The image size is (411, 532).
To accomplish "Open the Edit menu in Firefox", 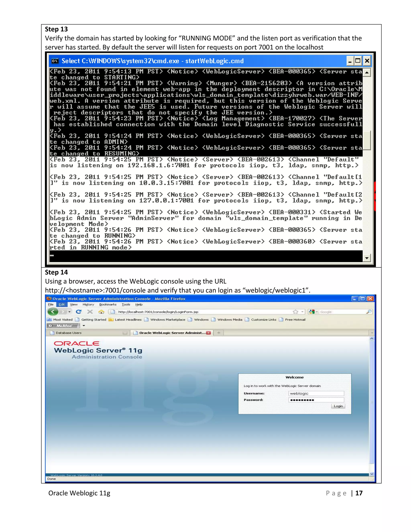I will (x=62, y=305).
